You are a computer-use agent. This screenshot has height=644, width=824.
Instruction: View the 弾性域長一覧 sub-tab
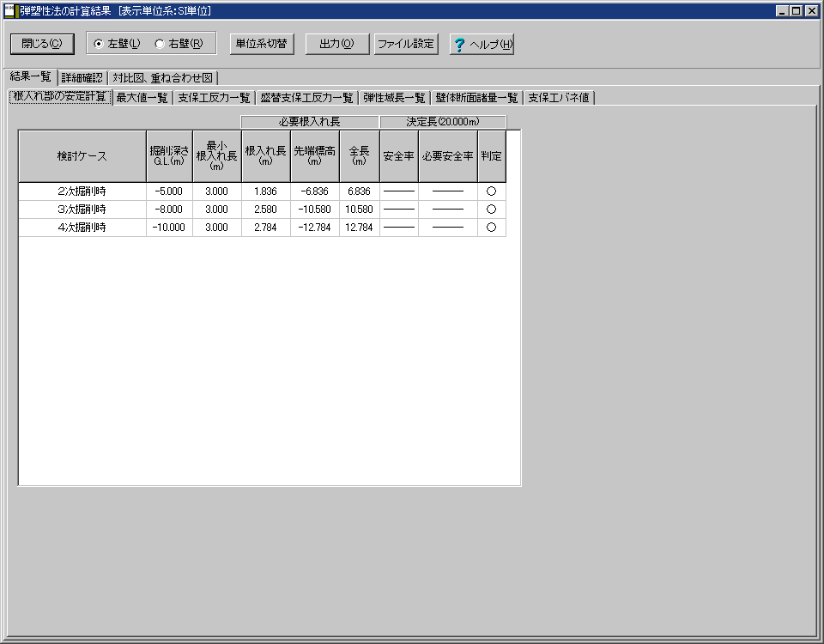pyautogui.click(x=394, y=98)
